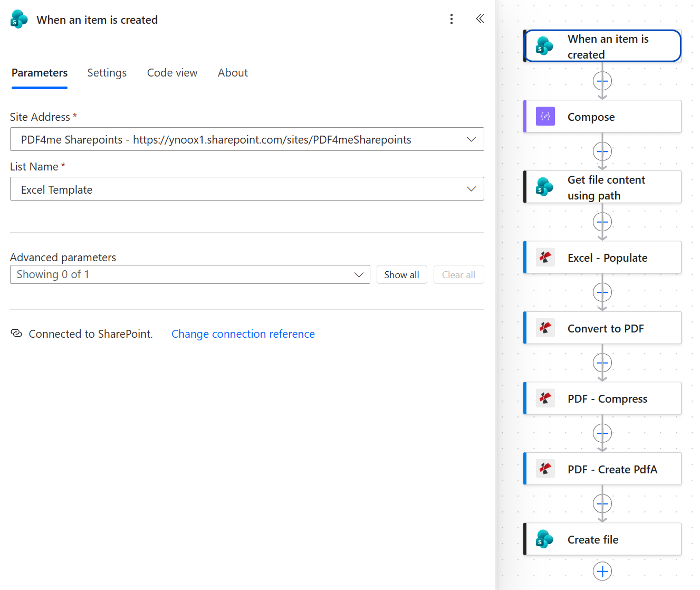
Task: Add new step after Create file
Action: click(602, 571)
